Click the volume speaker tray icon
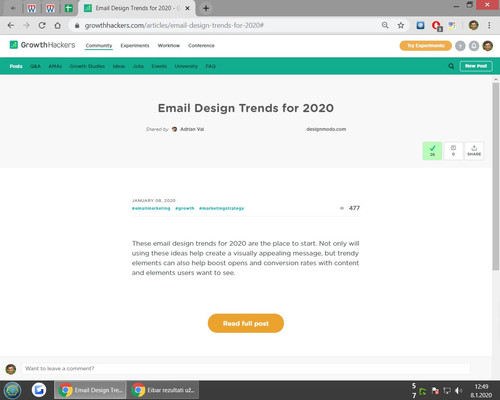Viewport: 500px width, 400px height. tap(458, 390)
